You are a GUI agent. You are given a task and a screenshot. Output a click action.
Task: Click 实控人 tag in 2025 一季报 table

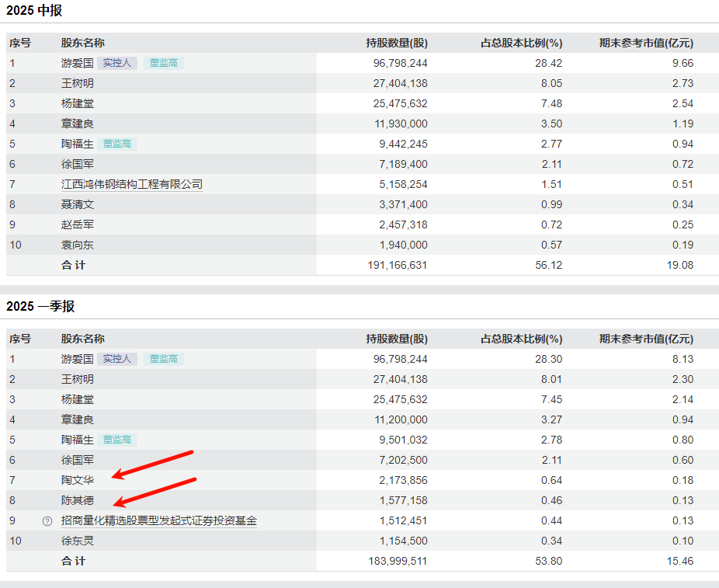117,359
